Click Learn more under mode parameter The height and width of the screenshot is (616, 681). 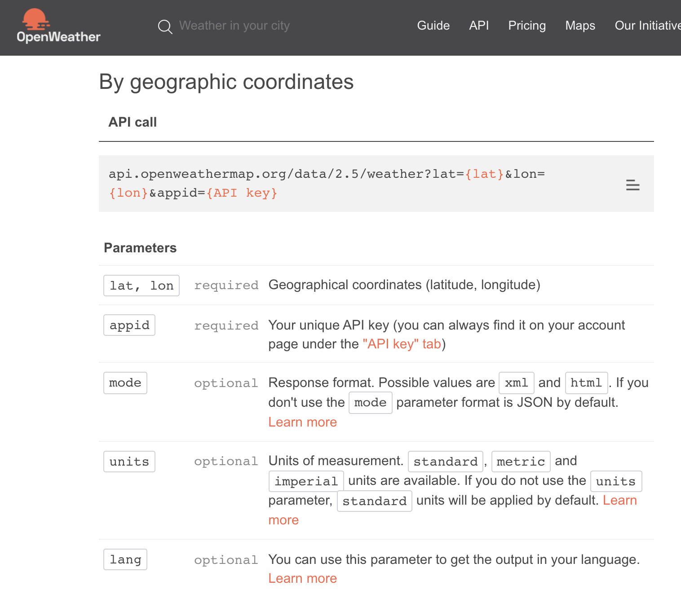tap(302, 422)
